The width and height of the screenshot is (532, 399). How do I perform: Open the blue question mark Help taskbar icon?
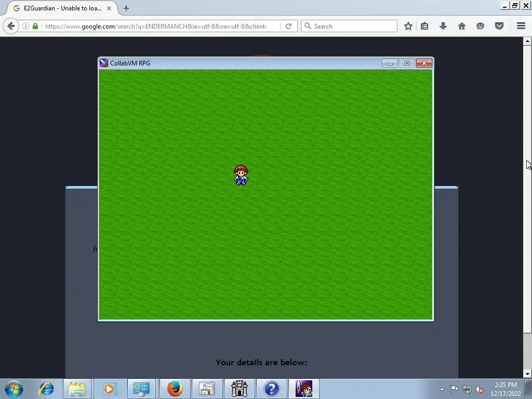(271, 389)
